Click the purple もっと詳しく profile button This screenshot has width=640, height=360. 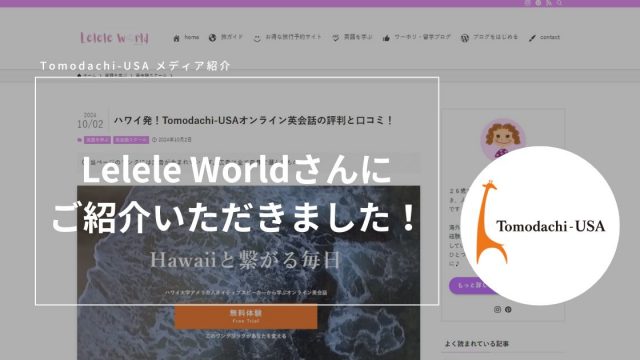pos(473,285)
